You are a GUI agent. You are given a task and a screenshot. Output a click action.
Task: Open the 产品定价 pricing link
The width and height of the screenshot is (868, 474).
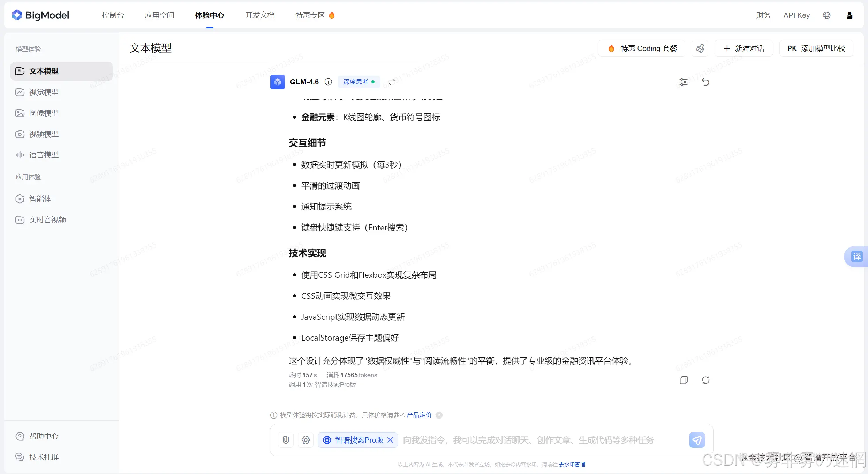click(419, 415)
